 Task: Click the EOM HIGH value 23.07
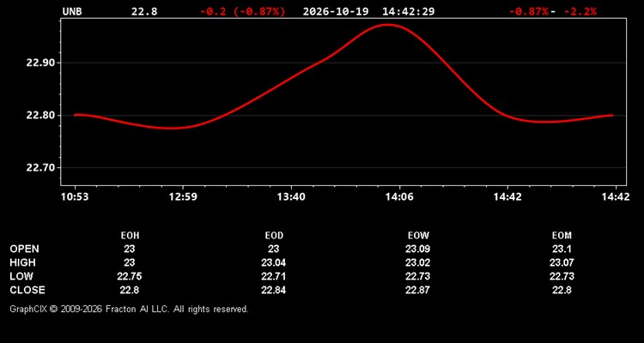[x=562, y=262]
